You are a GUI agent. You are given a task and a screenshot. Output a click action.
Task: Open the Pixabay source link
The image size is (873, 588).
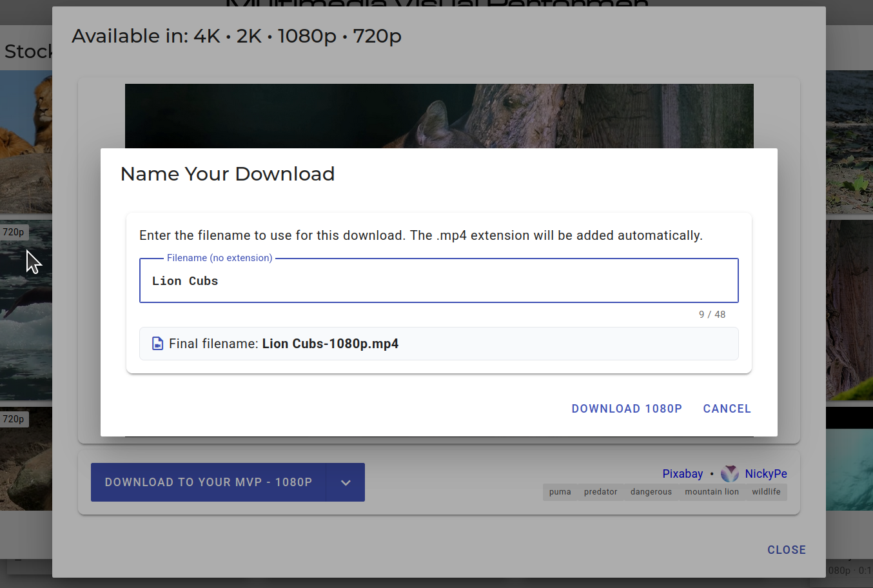click(682, 474)
